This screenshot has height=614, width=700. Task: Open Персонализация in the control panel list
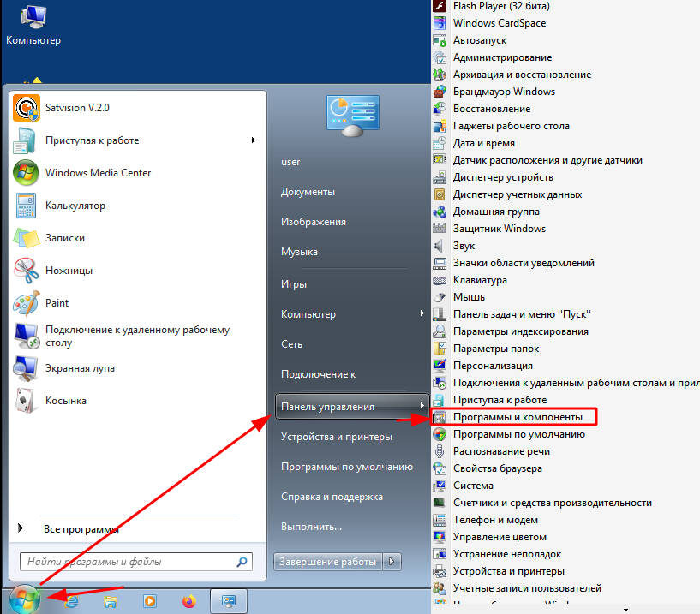[493, 366]
